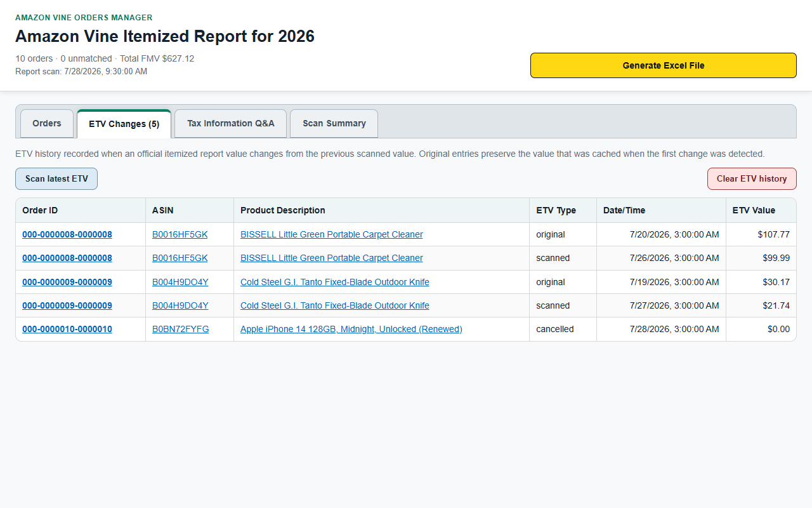Open the Apple iPhone 14 128GB product link
This screenshot has width=812, height=508.
[351, 329]
